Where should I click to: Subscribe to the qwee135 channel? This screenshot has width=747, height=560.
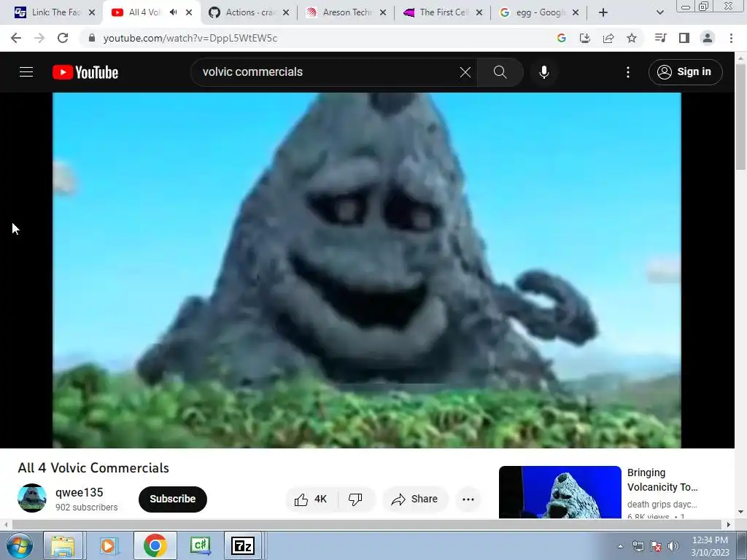pos(172,499)
